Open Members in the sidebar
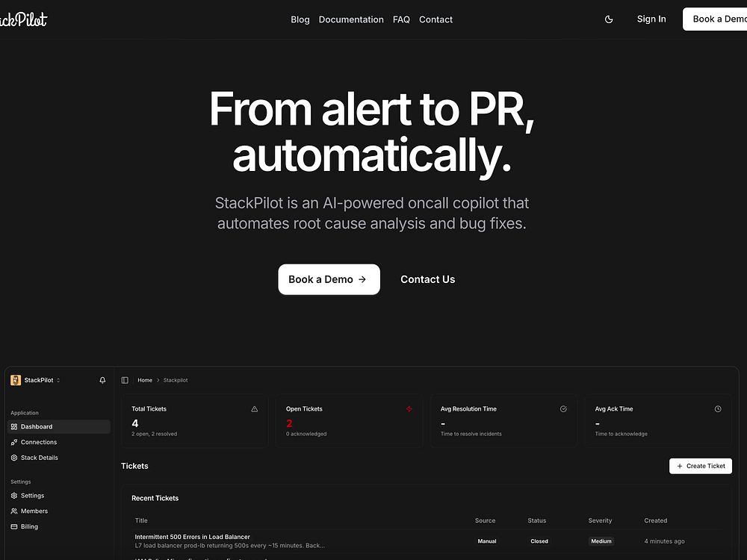This screenshot has width=747, height=560. click(x=59, y=511)
